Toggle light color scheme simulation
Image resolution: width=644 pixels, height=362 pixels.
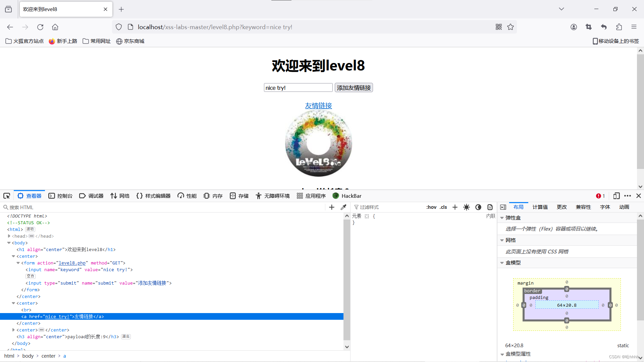467,207
